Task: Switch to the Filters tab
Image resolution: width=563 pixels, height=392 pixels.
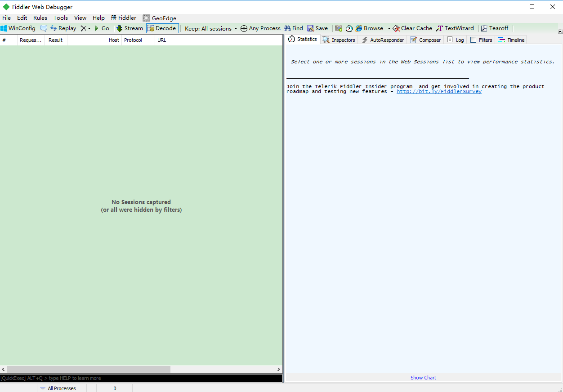Action: (481, 40)
